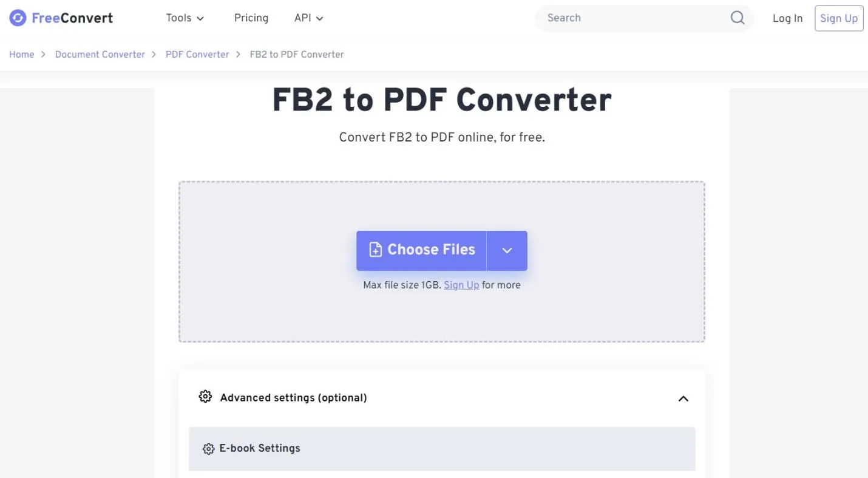Select the Pricing menu item
The width and height of the screenshot is (868, 478).
click(x=251, y=18)
